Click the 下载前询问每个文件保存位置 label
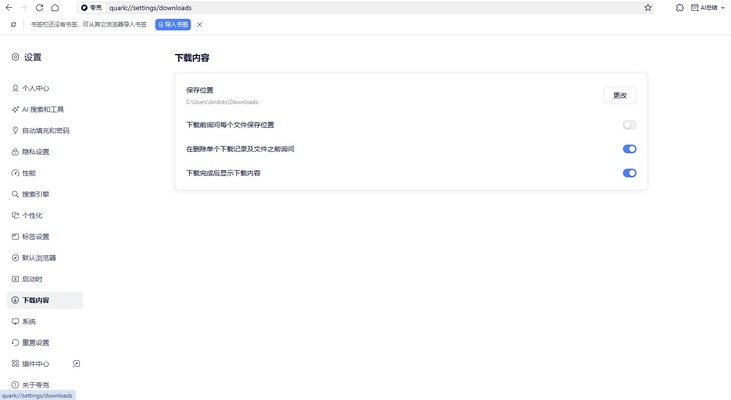Screen dimensions: 731x400 pos(230,125)
